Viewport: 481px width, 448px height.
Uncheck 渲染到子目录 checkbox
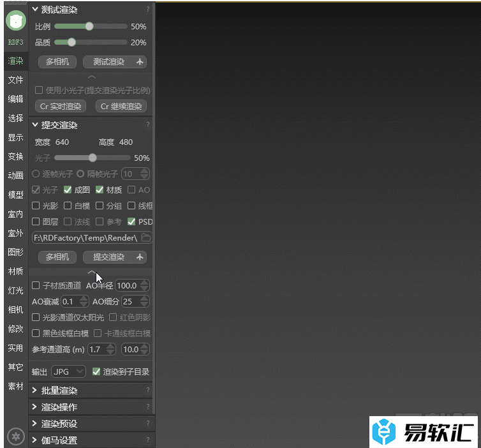(x=96, y=371)
